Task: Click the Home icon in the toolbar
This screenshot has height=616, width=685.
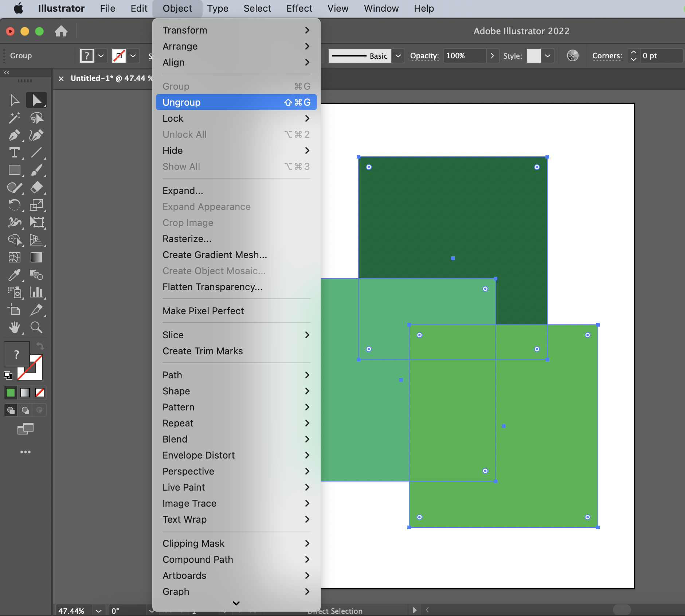Action: coord(61,31)
